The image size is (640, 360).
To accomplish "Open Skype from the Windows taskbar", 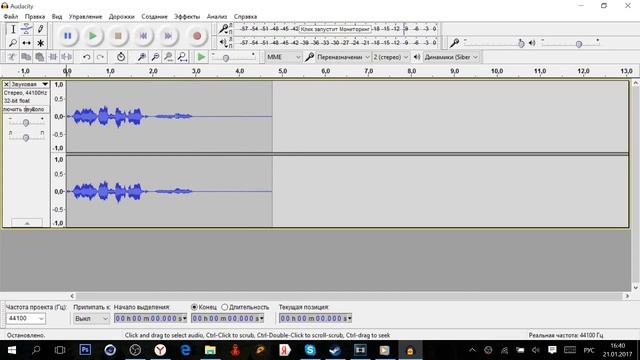I will tap(310, 350).
